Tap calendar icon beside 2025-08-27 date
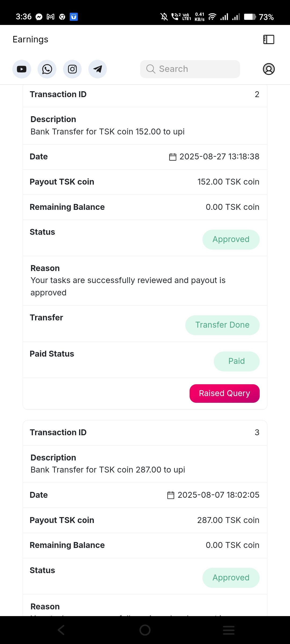 (x=173, y=157)
